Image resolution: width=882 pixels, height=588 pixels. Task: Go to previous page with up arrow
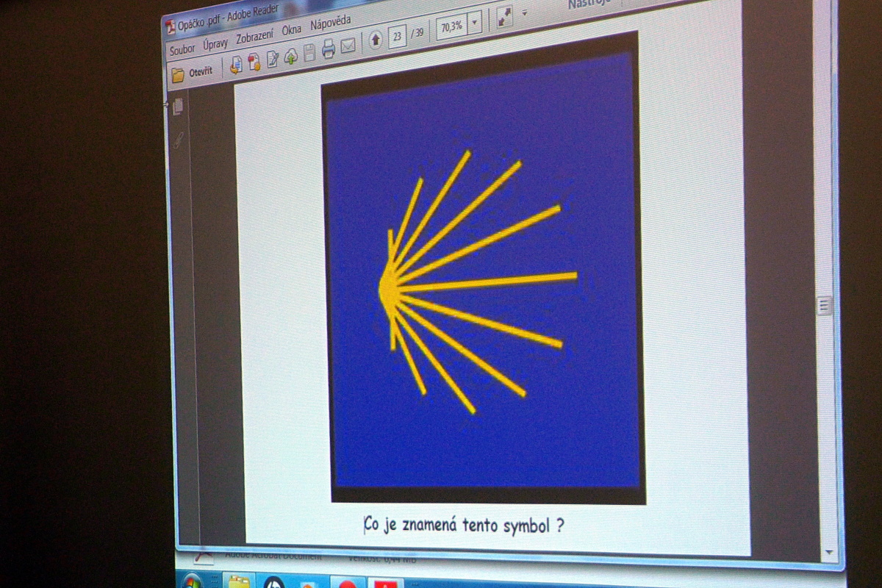coord(376,40)
